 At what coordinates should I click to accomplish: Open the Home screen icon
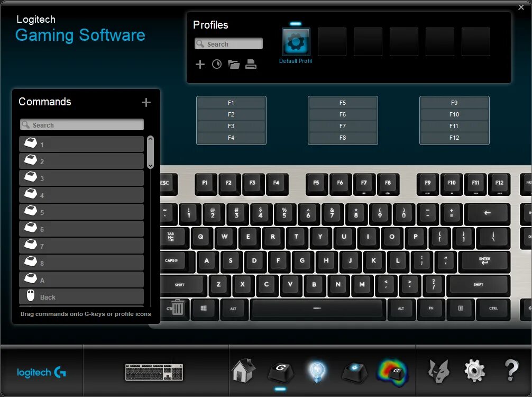(x=243, y=371)
